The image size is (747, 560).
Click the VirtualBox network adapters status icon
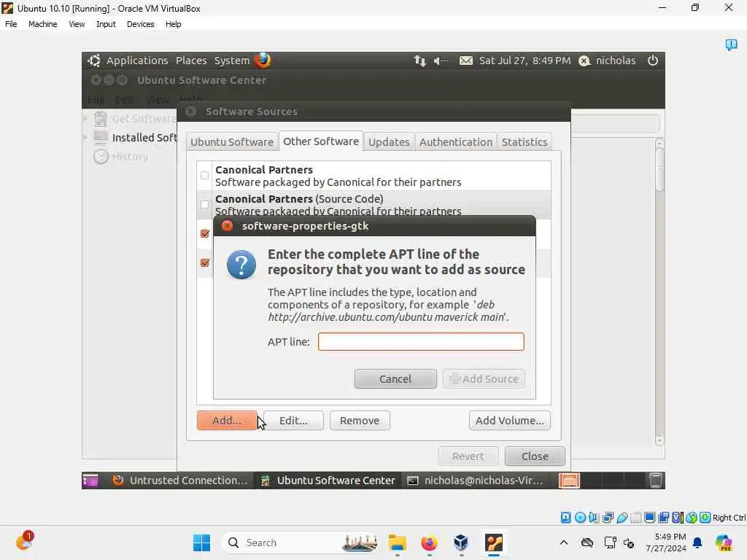(608, 518)
